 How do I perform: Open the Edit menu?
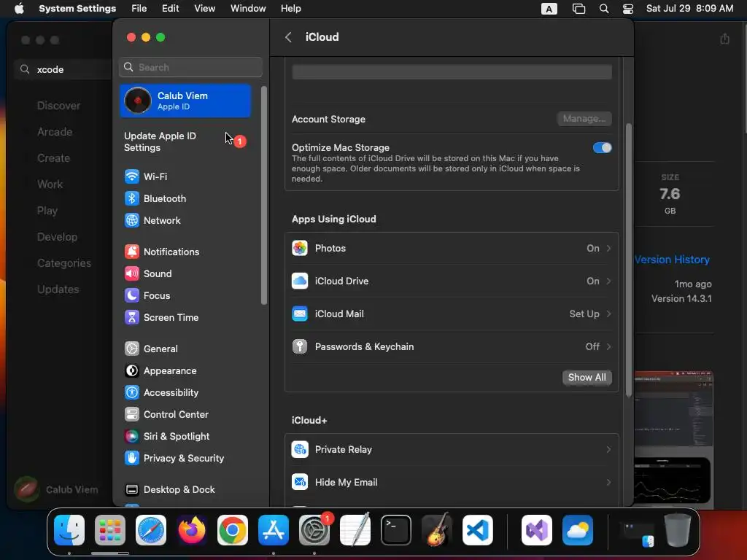[170, 9]
